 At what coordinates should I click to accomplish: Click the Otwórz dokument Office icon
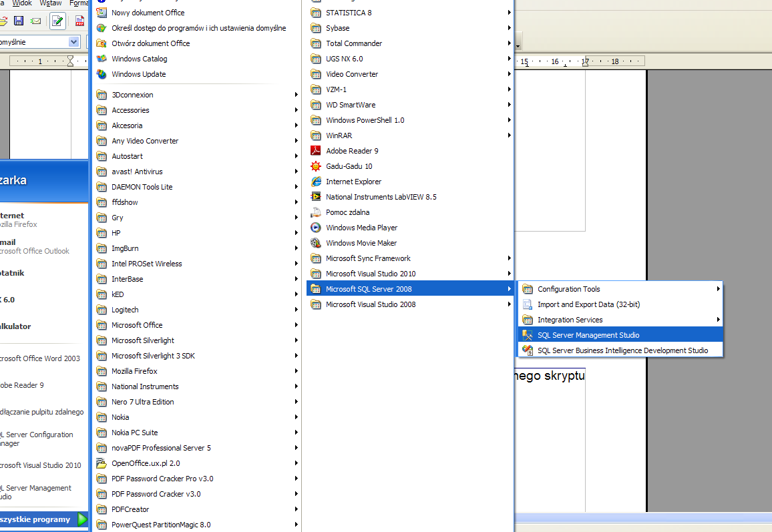click(102, 43)
